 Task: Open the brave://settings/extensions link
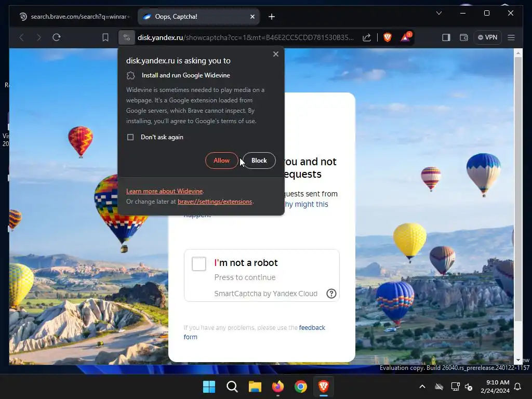pos(215,202)
